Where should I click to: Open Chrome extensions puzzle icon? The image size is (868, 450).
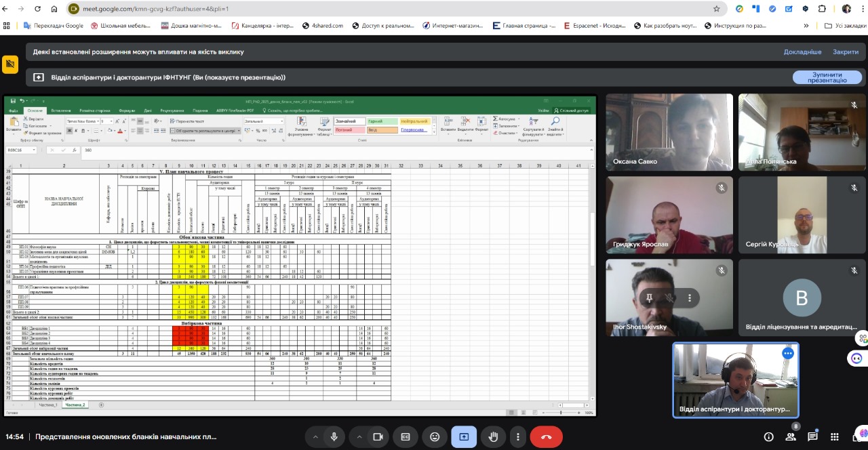[x=823, y=9]
